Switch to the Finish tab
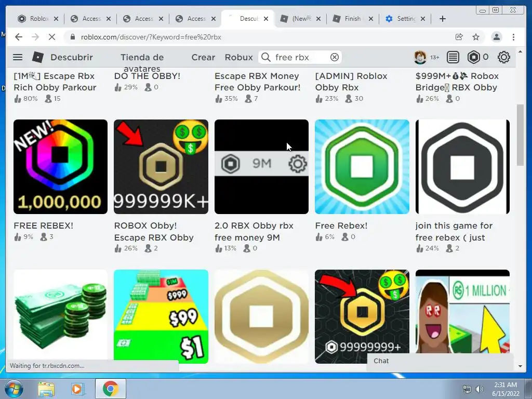Image resolution: width=532 pixels, height=399 pixels. 353,19
